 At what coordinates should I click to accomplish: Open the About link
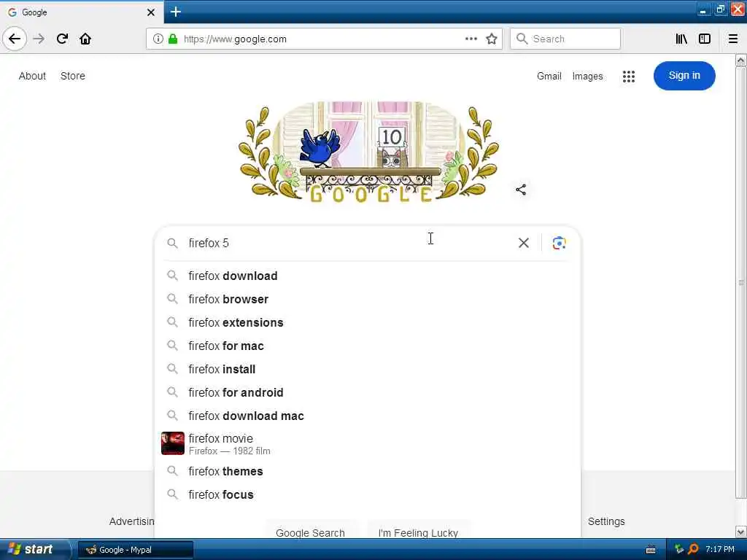click(x=32, y=76)
